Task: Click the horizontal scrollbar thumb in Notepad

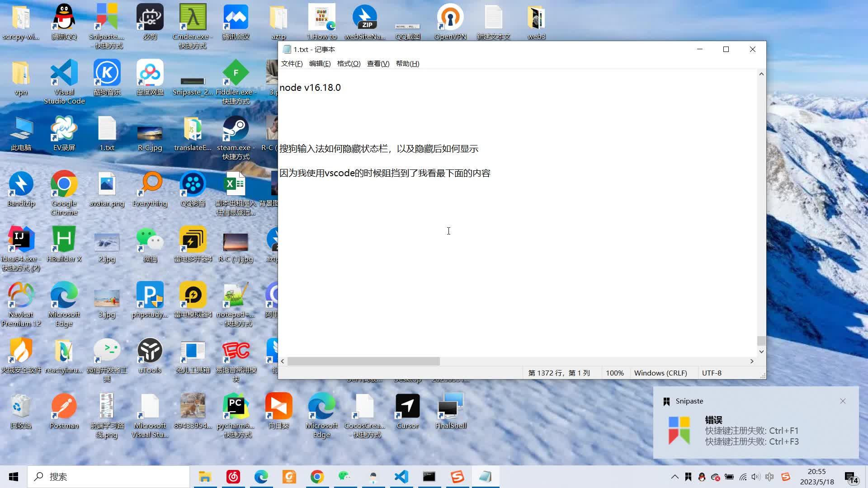Action: click(363, 361)
